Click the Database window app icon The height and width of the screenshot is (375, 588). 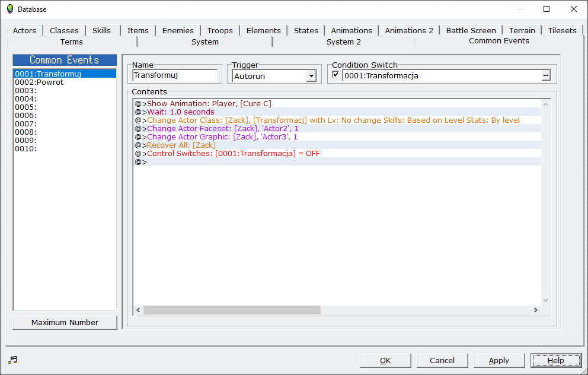point(10,9)
